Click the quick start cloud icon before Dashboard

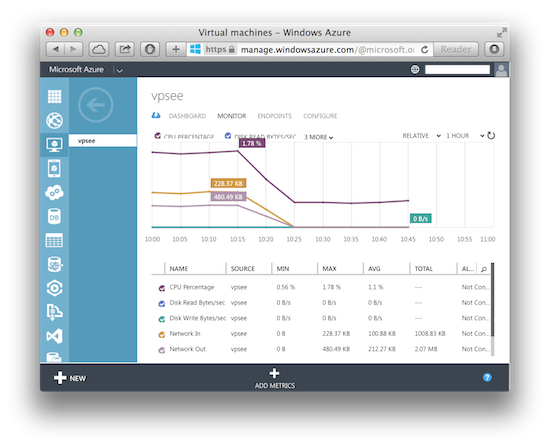156,115
